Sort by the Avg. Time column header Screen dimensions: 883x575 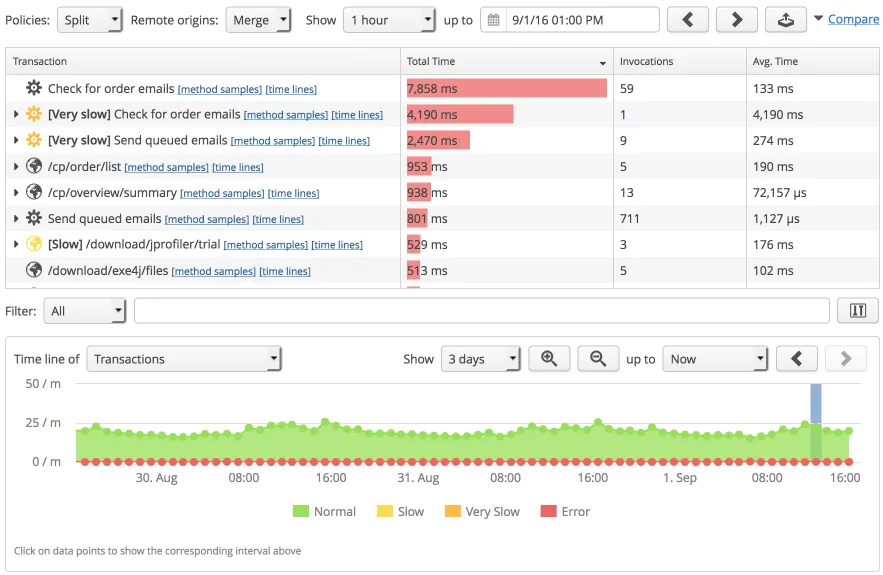coord(813,61)
